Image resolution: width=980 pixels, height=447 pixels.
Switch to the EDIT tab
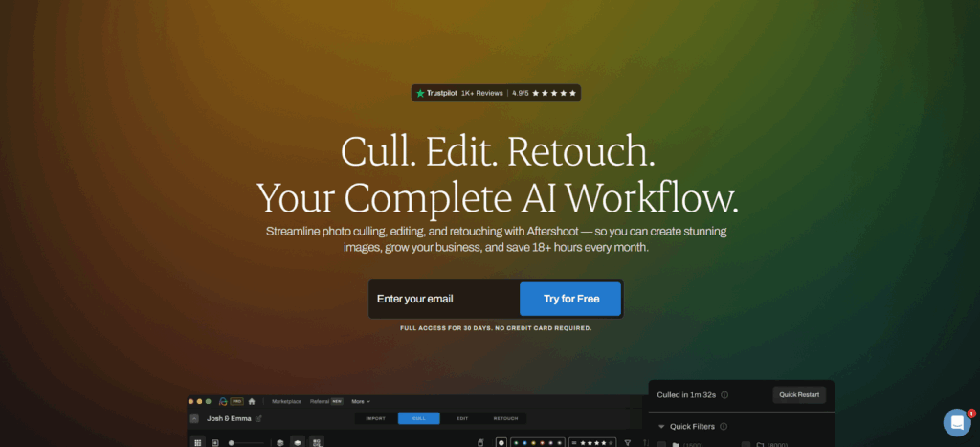[x=462, y=418]
